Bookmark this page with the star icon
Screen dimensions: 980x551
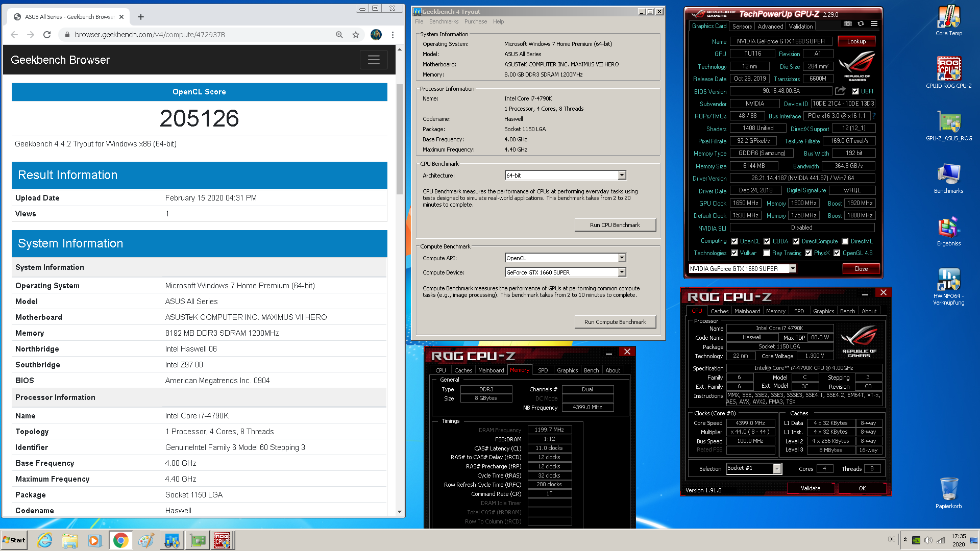pos(356,35)
